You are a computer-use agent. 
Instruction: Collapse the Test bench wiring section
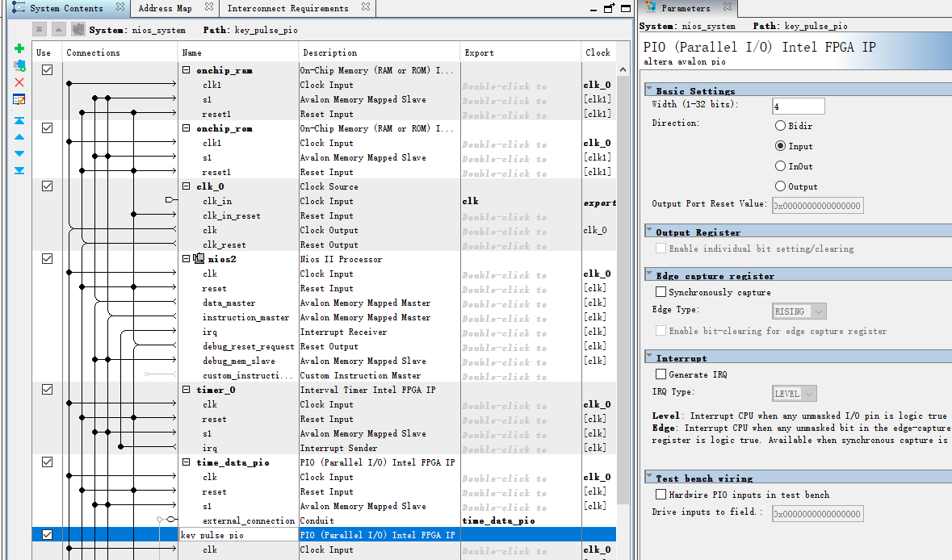[649, 476]
